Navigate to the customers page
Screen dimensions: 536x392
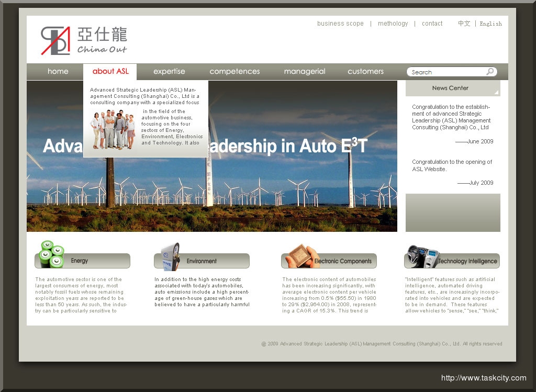(x=365, y=71)
